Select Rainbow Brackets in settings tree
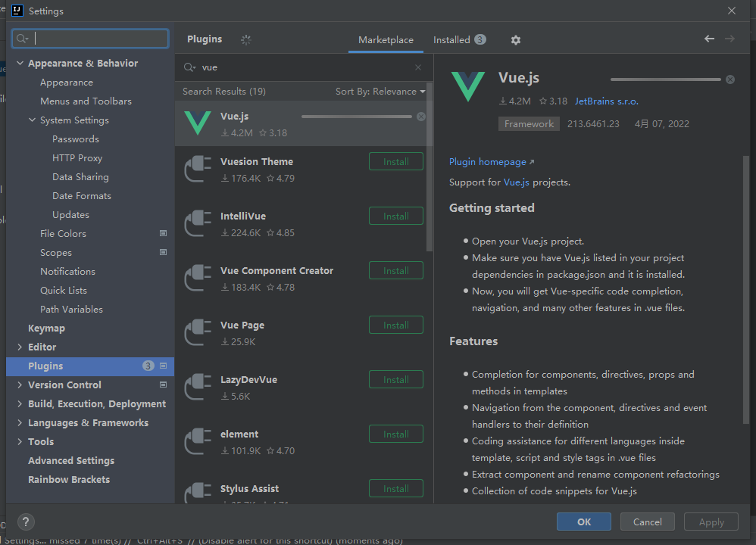This screenshot has height=545, width=756. (69, 479)
